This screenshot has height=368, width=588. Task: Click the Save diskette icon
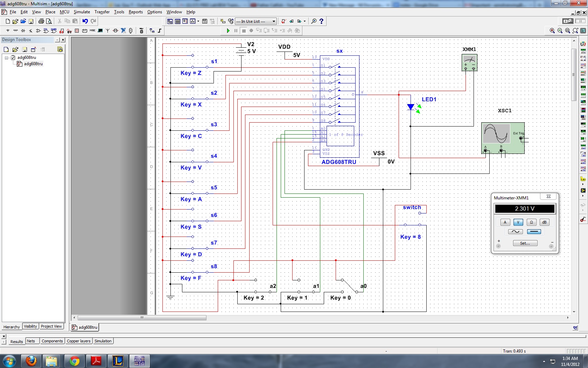(31, 21)
